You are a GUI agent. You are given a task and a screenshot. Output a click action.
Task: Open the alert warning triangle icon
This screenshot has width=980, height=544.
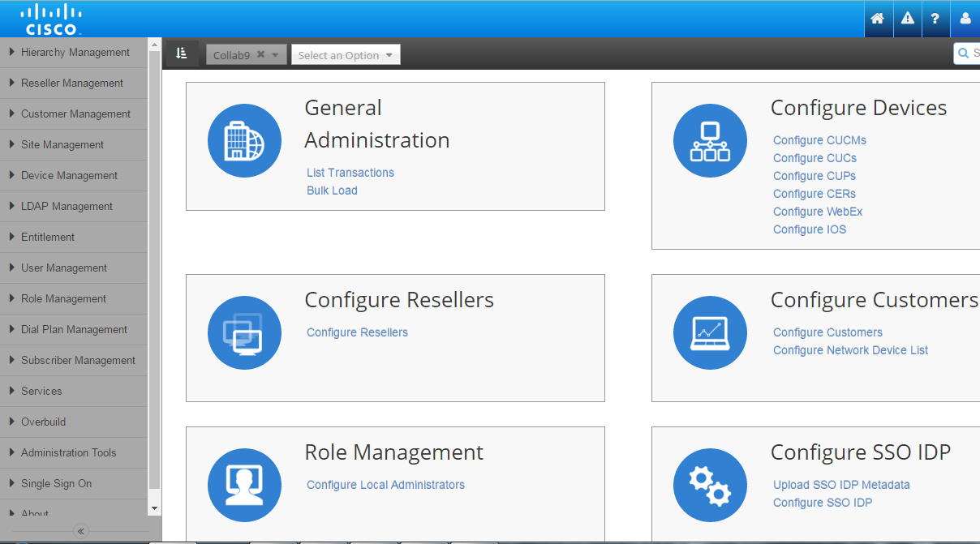pos(907,19)
